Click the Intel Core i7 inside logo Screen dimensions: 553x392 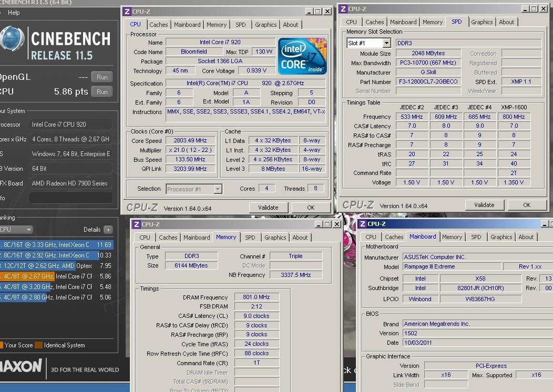pos(302,56)
